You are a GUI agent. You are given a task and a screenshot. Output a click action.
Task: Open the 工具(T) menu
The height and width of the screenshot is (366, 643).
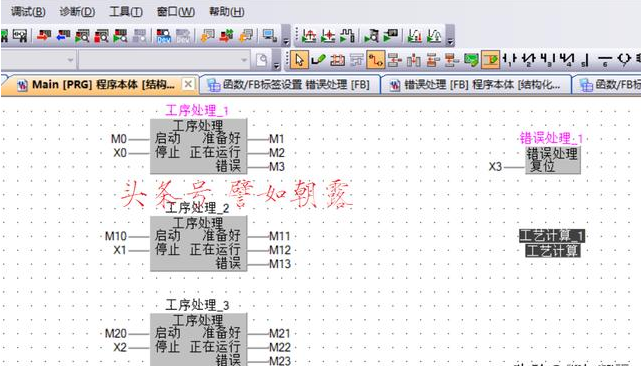126,11
